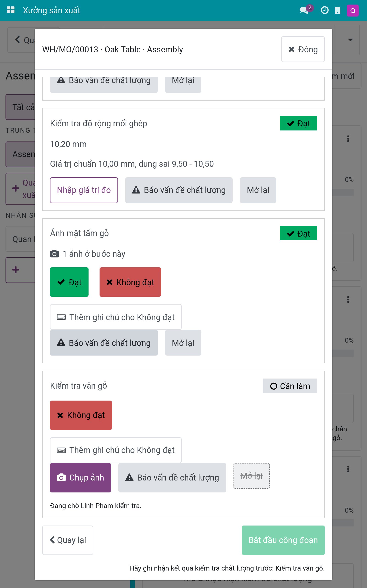The height and width of the screenshot is (588, 367).
Task: Click the Chụp ảnh camera button
Action: pyautogui.click(x=81, y=478)
